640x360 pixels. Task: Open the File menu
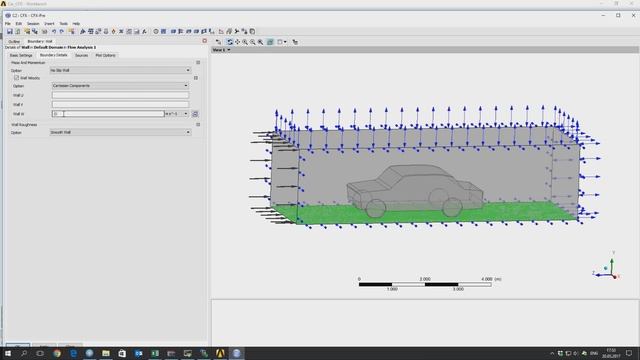(x=8, y=24)
